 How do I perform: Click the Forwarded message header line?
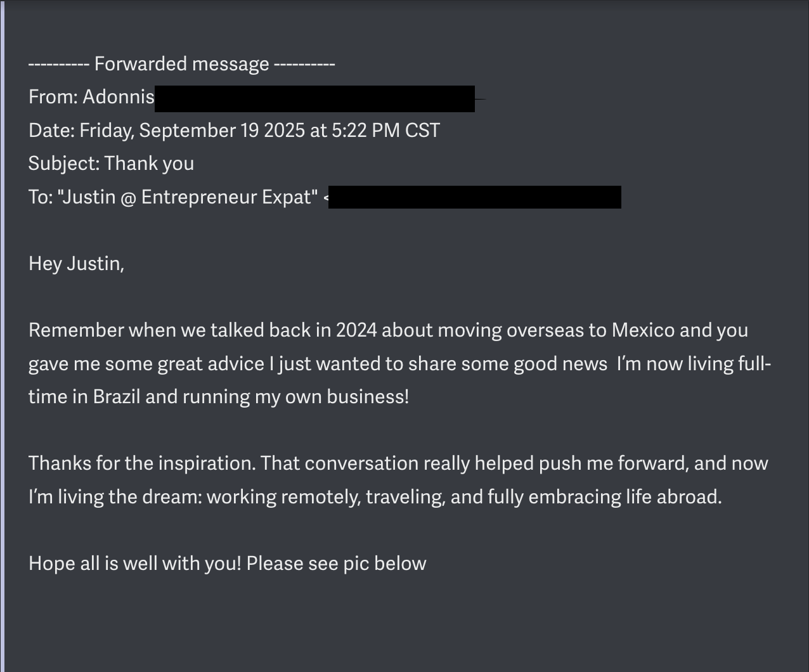181,64
